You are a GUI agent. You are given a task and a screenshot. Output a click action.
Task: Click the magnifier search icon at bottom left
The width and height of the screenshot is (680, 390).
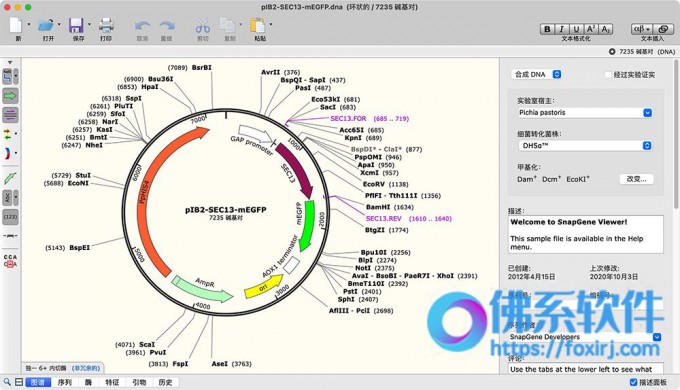coord(7,382)
